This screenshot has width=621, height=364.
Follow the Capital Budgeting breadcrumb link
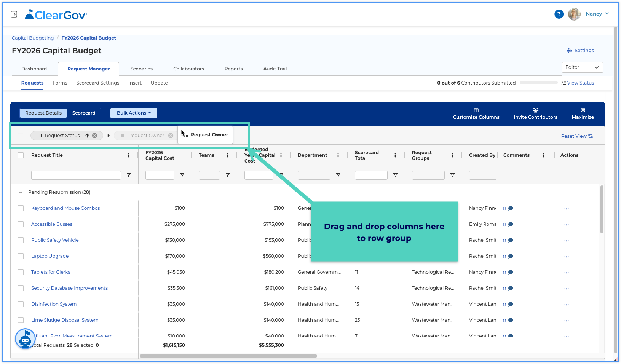coord(33,38)
